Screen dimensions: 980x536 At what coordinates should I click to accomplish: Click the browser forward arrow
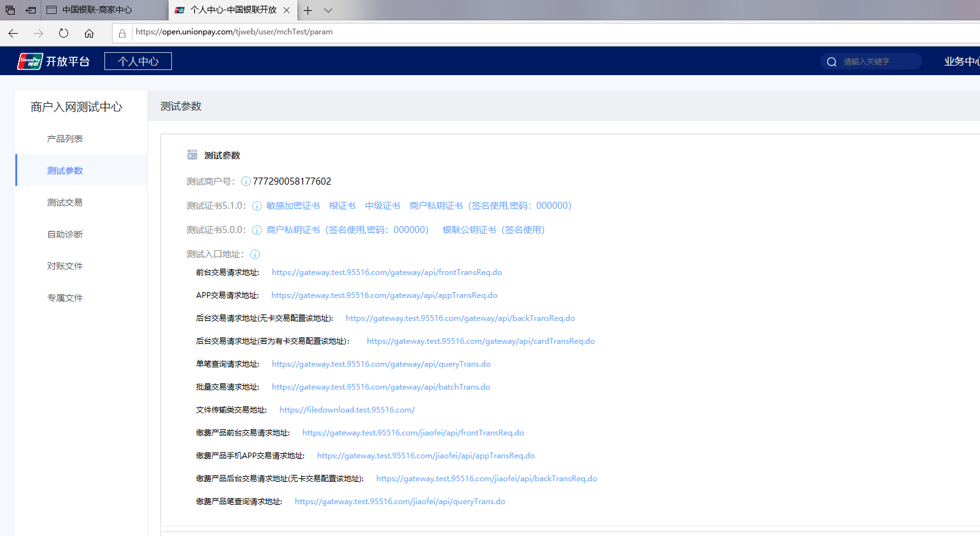click(38, 33)
